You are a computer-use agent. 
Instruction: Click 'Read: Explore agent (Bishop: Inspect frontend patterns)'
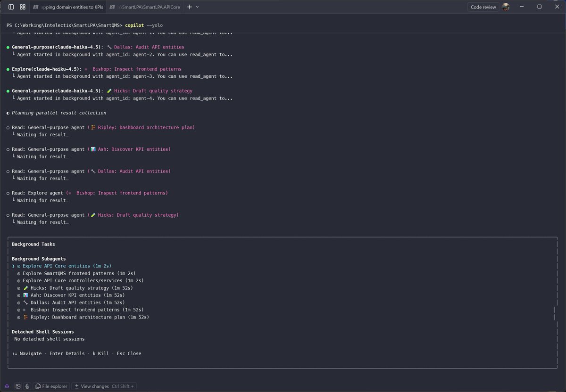coord(90,193)
